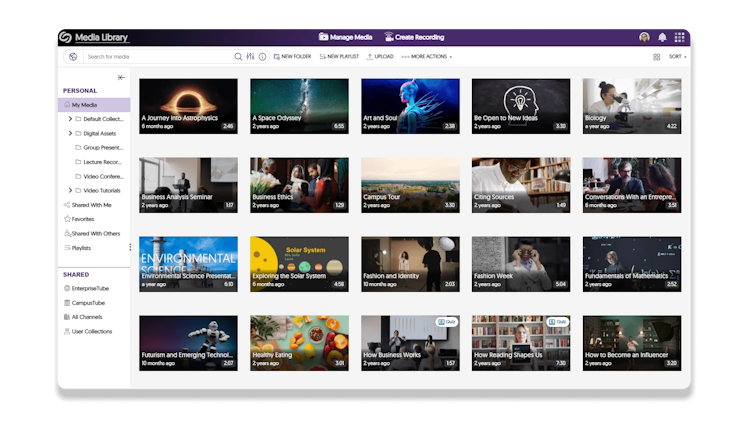Click the Default Collection folder icon
750x422 pixels.
point(78,119)
